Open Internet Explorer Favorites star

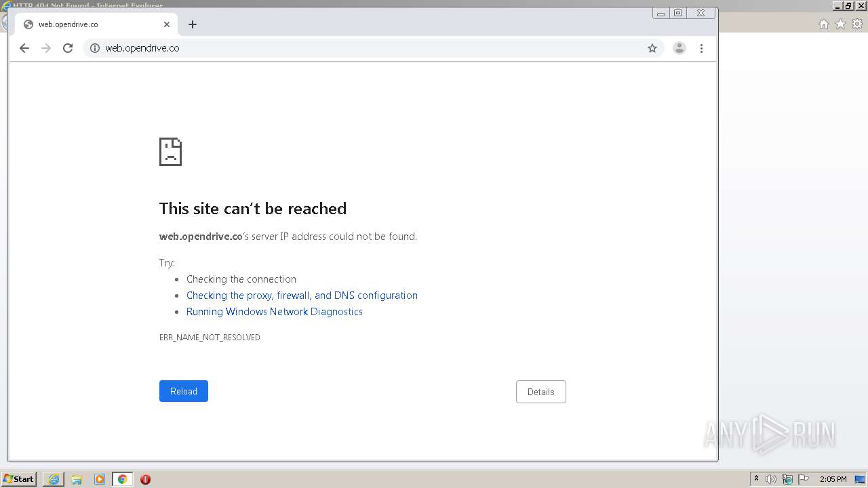(840, 24)
